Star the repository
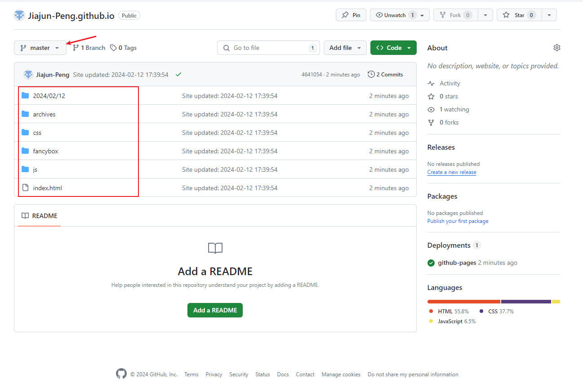Image resolution: width=583 pixels, height=392 pixels. (x=519, y=15)
